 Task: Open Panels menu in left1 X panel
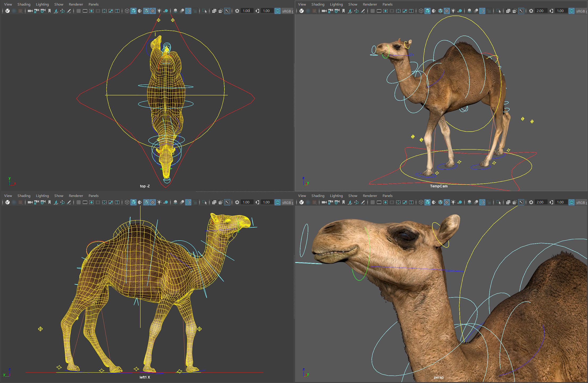coord(94,195)
